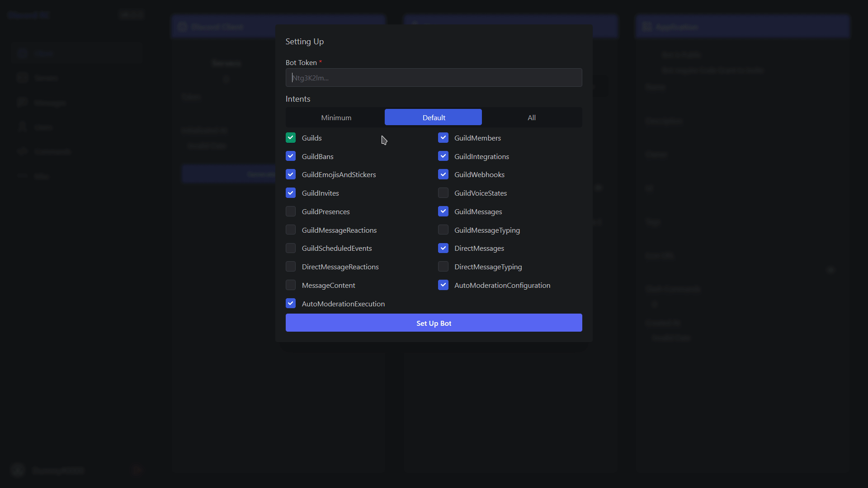The height and width of the screenshot is (488, 868).
Task: Check GuildMessageTyping checkbox
Action: [443, 230]
